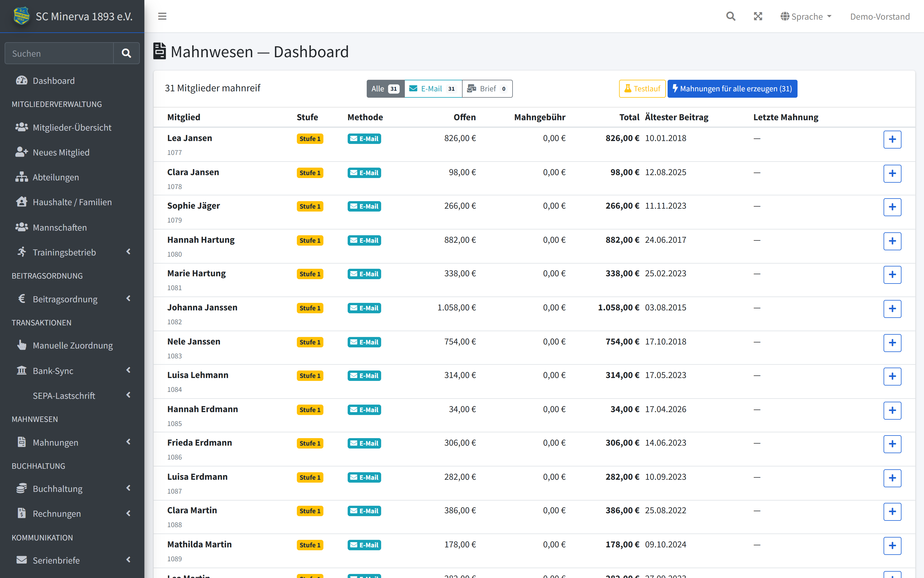
Task: Open Manuelle Zuordnung in the sidebar
Action: click(72, 345)
